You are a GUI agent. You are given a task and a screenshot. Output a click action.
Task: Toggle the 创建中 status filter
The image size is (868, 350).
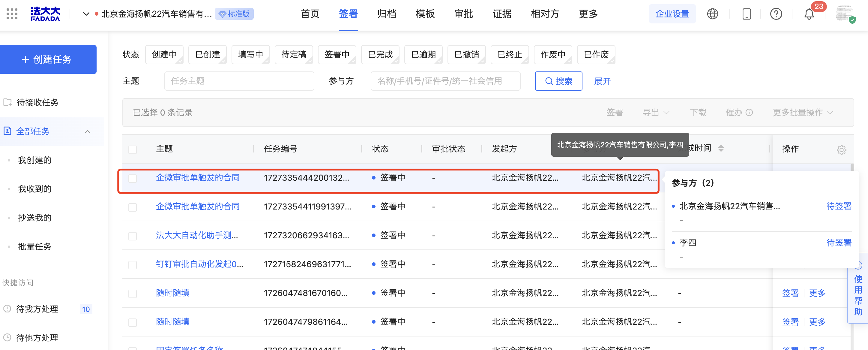(x=164, y=55)
